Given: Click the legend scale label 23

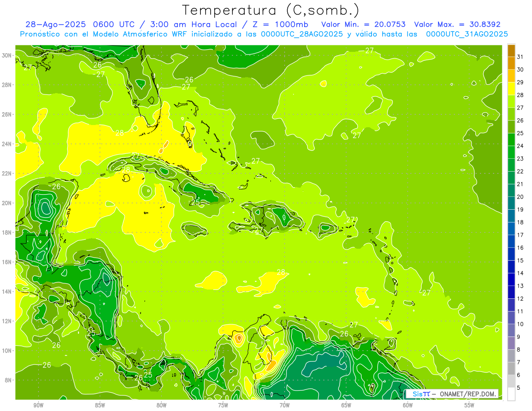Looking at the screenshot, I should (x=520, y=159).
